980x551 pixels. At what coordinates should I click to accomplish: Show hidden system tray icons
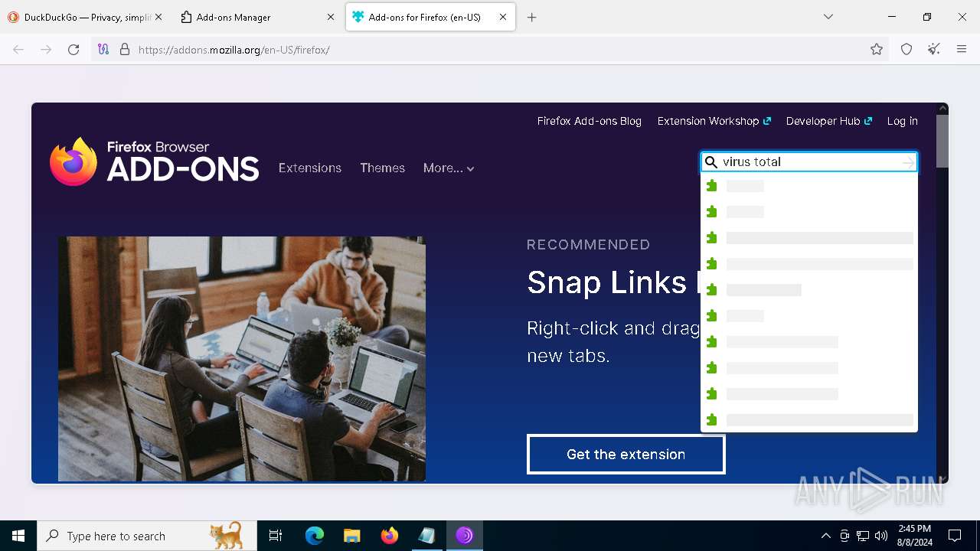coord(825,536)
